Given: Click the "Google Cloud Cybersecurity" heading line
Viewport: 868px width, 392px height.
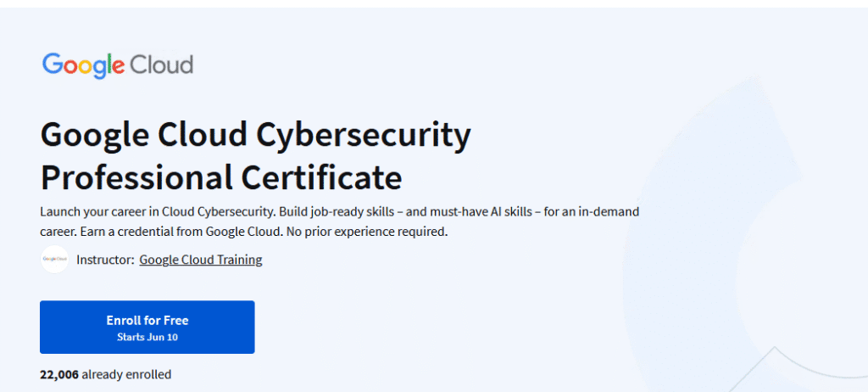Looking at the screenshot, I should tap(254, 135).
